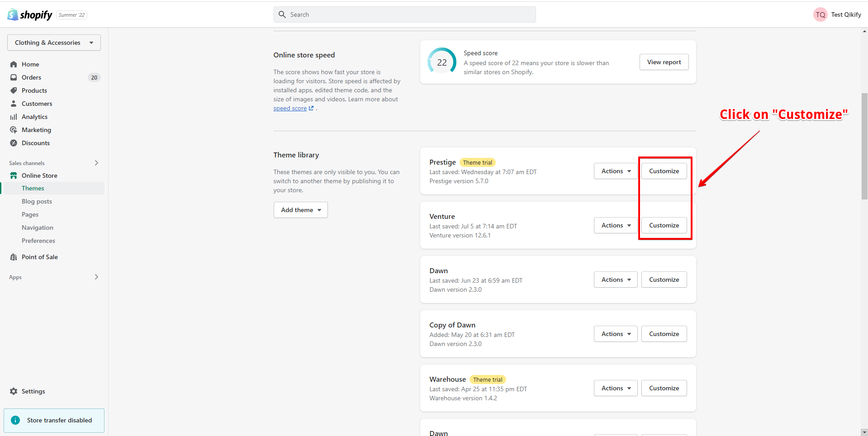Customize the Venture theme

[x=664, y=225]
